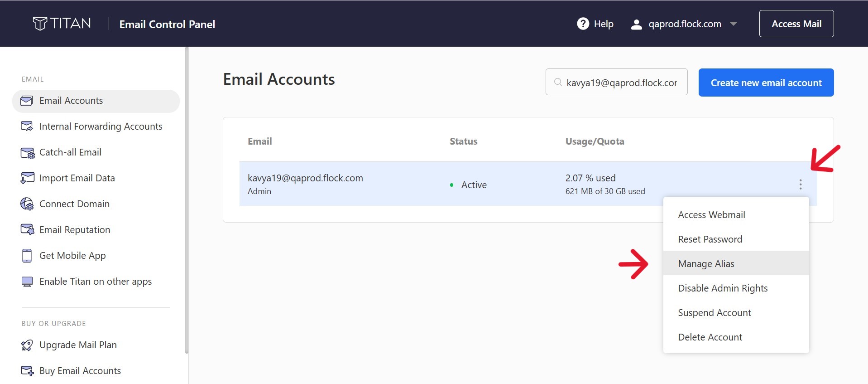This screenshot has width=868, height=384.
Task: Click the Catch-all Email icon
Action: (x=27, y=153)
